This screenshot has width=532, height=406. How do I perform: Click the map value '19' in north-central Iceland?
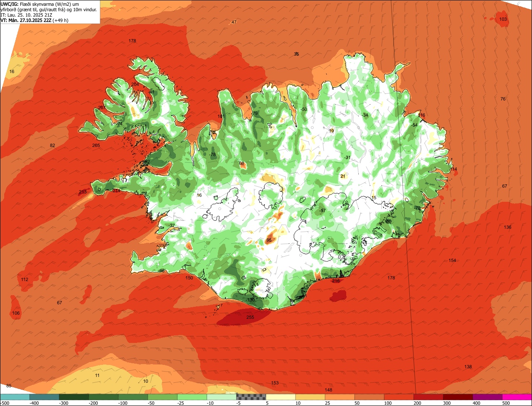click(331, 131)
